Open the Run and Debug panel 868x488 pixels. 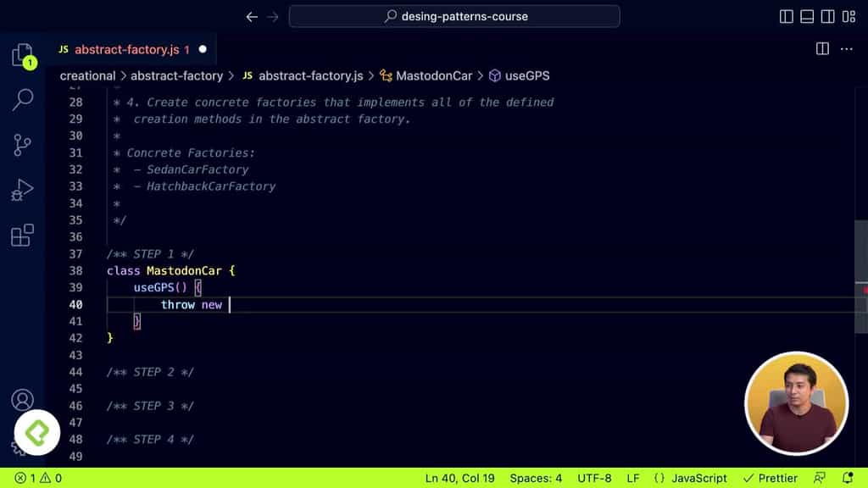[22, 191]
